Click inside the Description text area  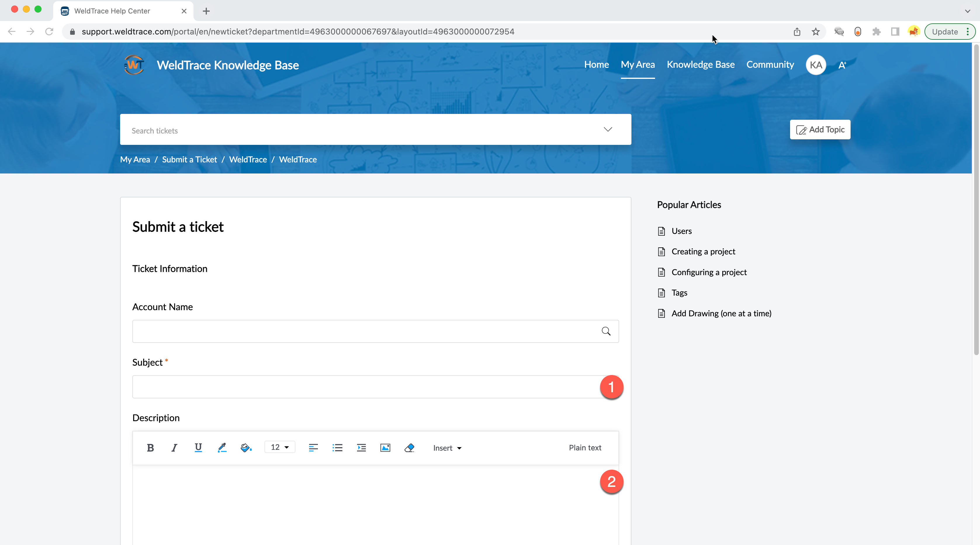375,505
